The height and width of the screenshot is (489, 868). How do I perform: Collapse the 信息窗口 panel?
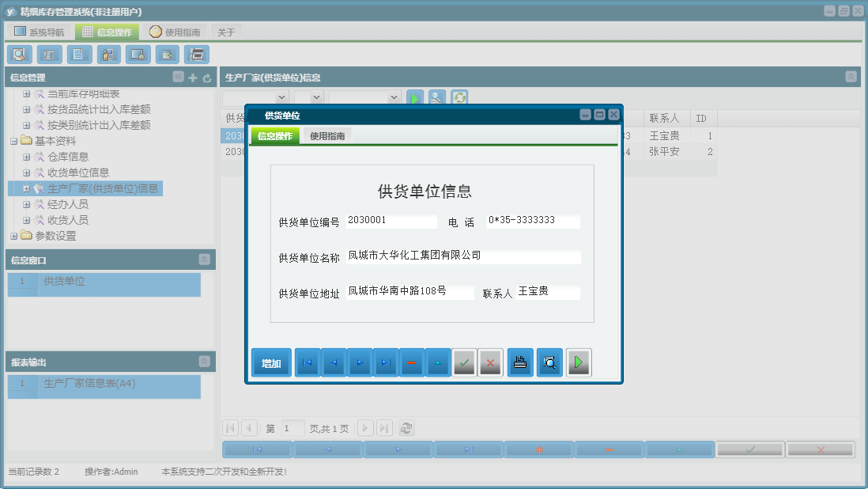(x=204, y=260)
